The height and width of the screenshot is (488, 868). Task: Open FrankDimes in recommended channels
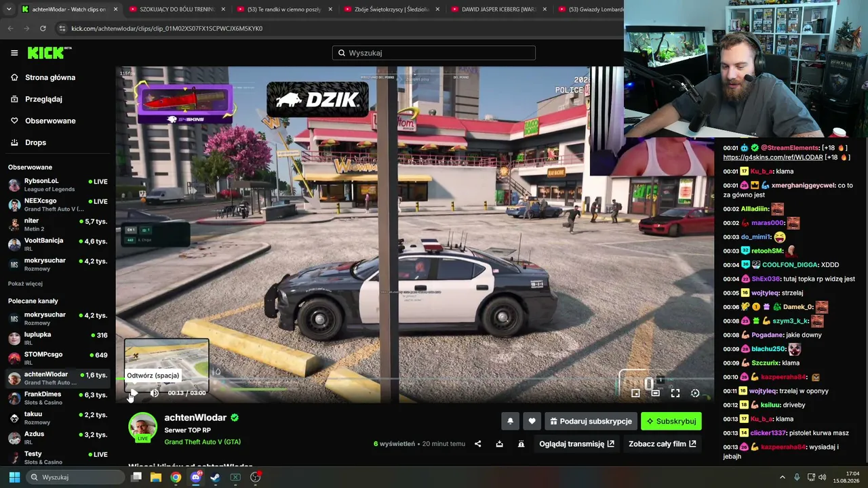click(58, 398)
